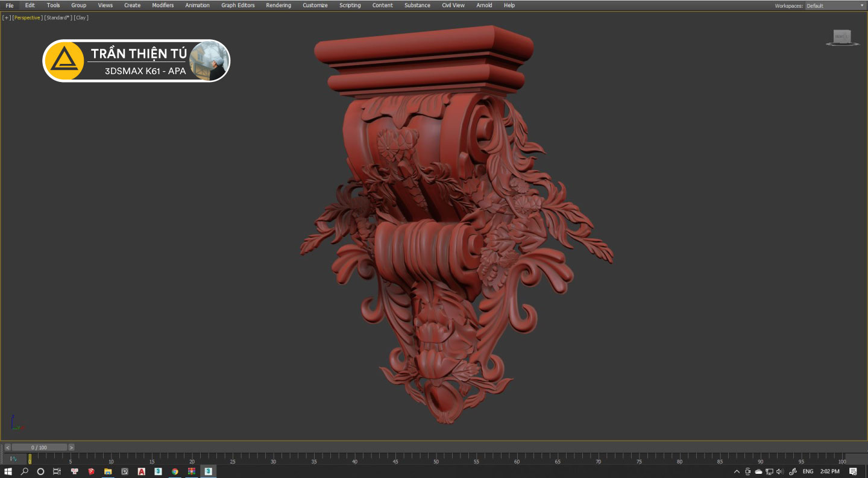The image size is (868, 478).
Task: Open the Mini Curve Editor icon
Action: pyautogui.click(x=13, y=459)
